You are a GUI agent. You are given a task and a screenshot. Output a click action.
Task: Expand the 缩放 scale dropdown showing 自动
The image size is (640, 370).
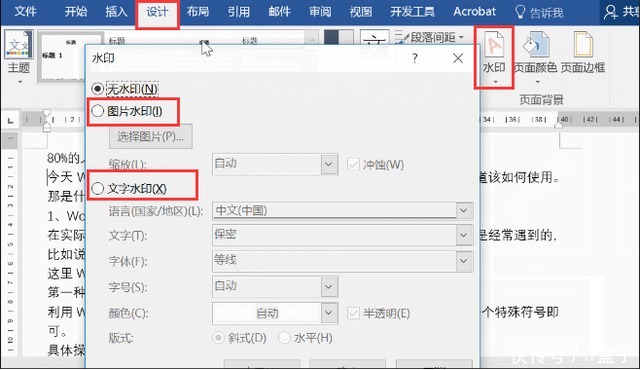(x=329, y=164)
